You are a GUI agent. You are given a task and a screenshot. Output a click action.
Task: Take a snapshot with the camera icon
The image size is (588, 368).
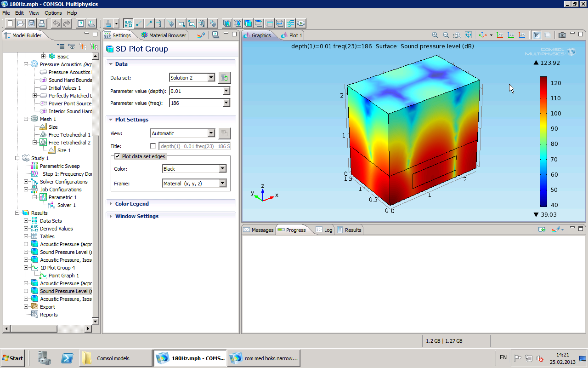coord(562,35)
